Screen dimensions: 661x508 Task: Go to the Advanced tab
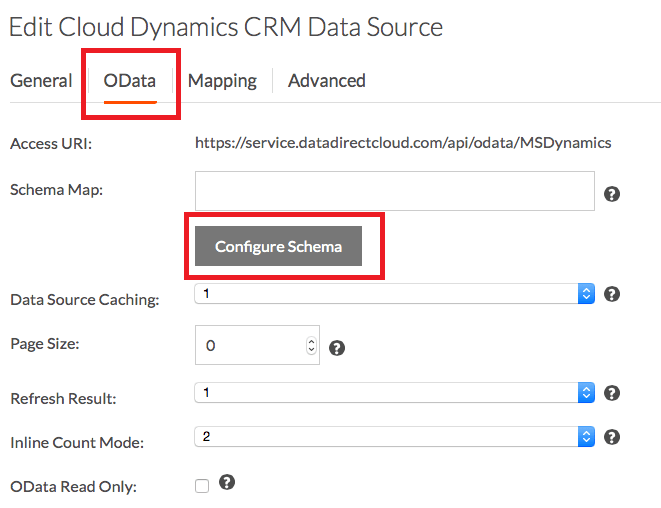click(x=327, y=81)
